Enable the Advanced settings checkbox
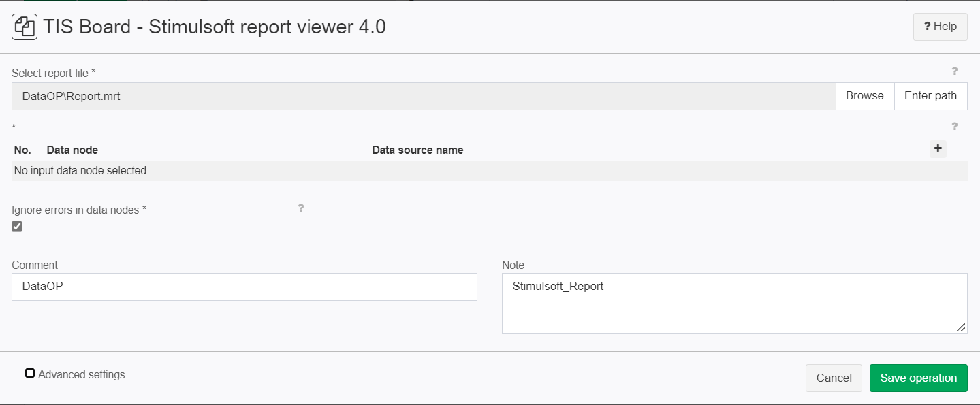Screen dimensions: 980x405 click(30, 373)
